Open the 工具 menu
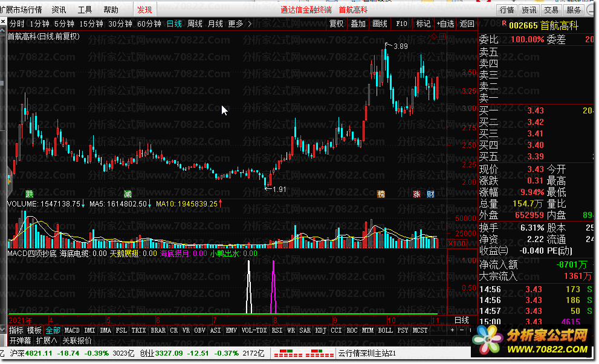The image size is (599, 364). [85, 10]
